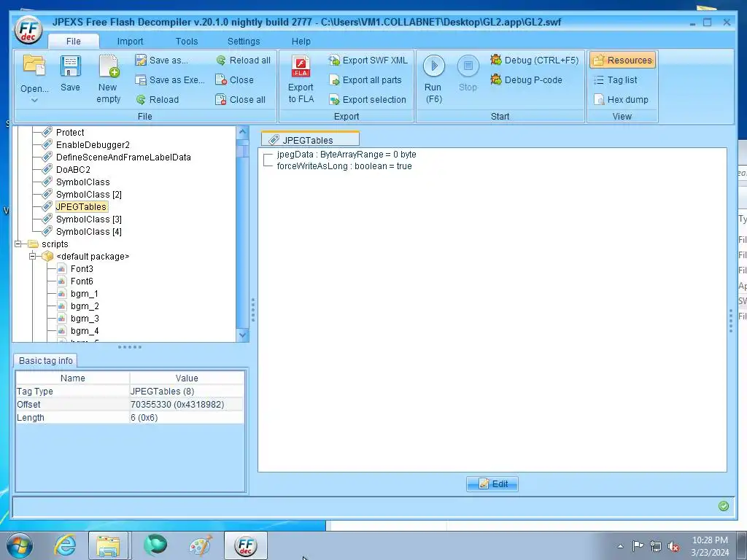
Task: Launch Internet Explorer from taskbar
Action: 65,545
